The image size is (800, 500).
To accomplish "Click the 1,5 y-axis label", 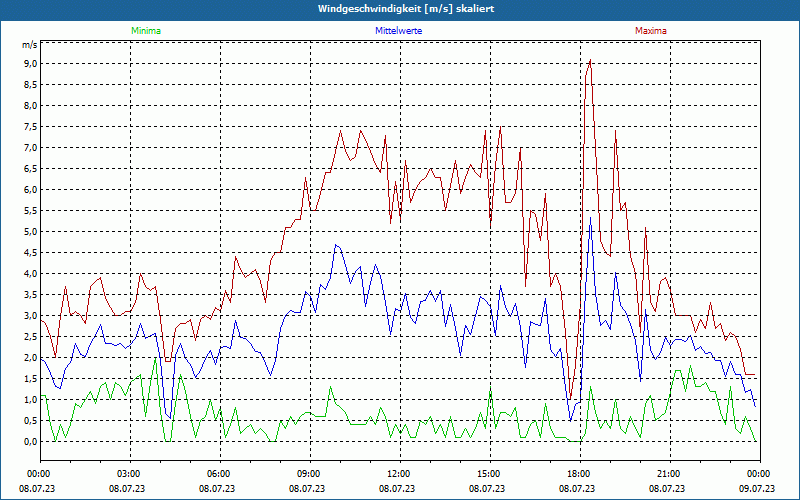I will point(31,379).
